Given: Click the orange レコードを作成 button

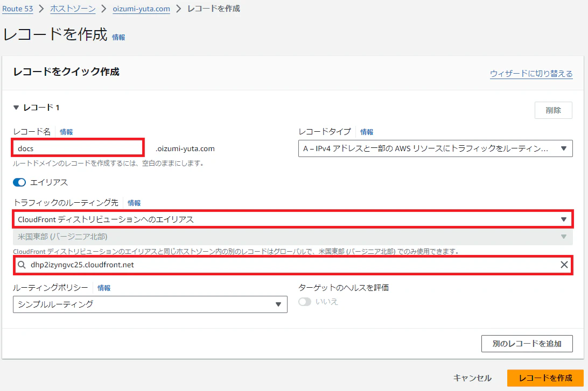Looking at the screenshot, I should [x=545, y=378].
